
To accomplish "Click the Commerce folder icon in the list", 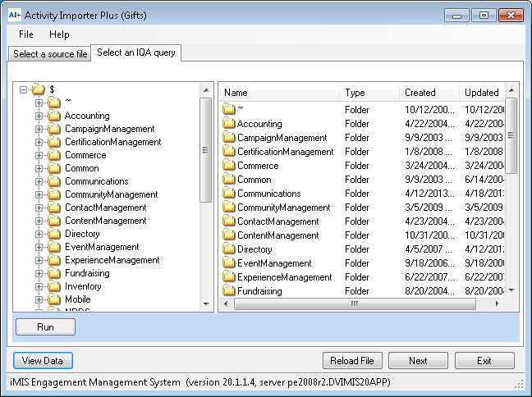I will tap(229, 166).
